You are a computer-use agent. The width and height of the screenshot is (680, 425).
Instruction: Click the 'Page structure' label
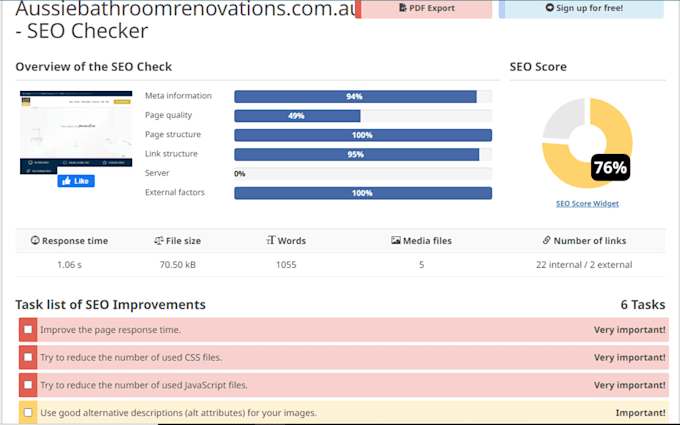click(173, 134)
